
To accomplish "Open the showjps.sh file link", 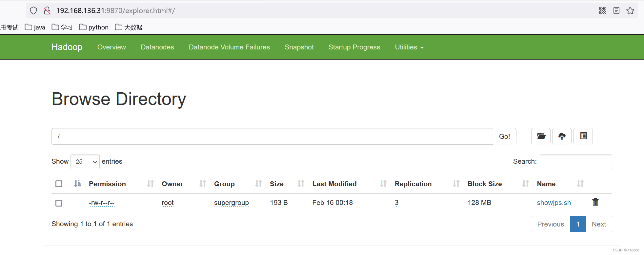I will coord(553,203).
